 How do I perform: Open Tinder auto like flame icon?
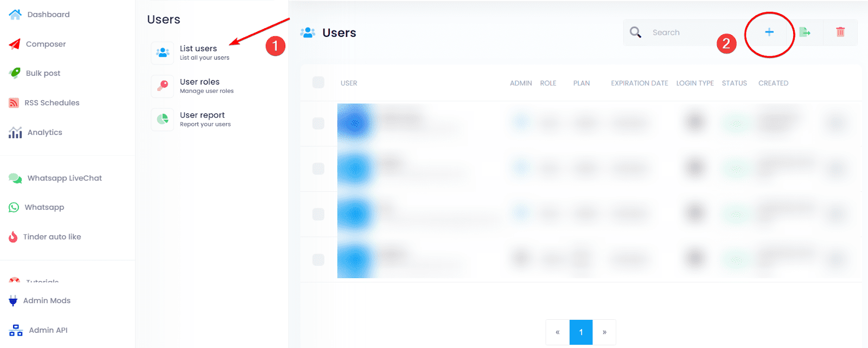tap(14, 237)
